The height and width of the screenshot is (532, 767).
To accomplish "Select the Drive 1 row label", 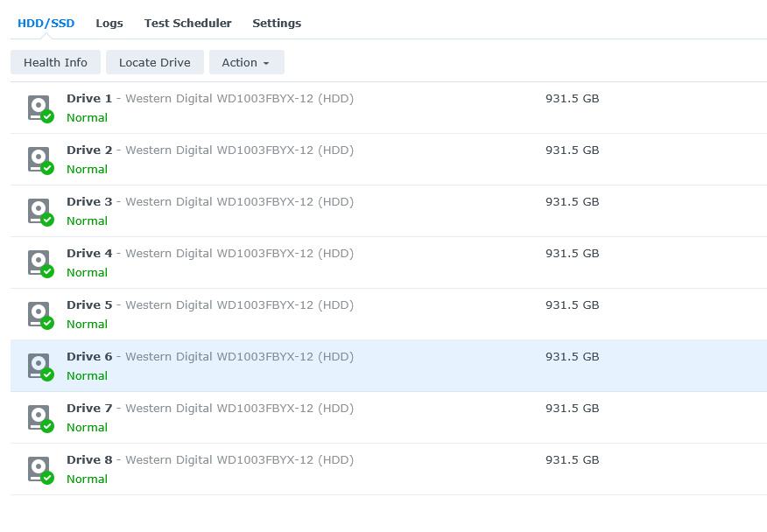I will (89, 99).
